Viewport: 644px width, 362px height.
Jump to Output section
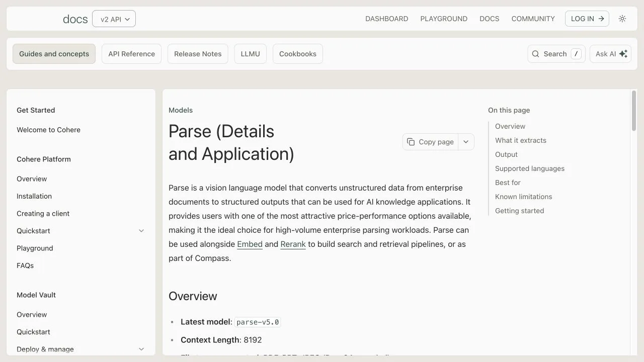coord(506,154)
